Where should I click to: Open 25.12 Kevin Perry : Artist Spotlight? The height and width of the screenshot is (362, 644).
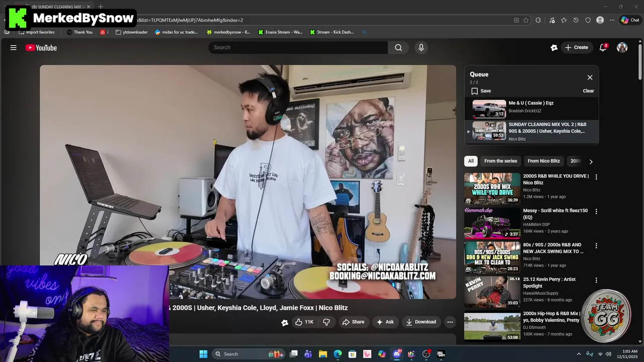pyautogui.click(x=549, y=283)
